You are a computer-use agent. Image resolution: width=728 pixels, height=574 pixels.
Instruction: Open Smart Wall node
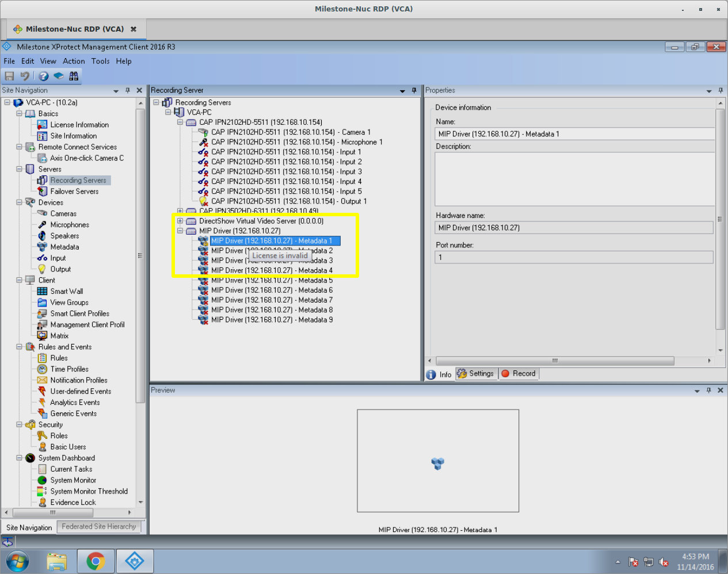coord(66,291)
